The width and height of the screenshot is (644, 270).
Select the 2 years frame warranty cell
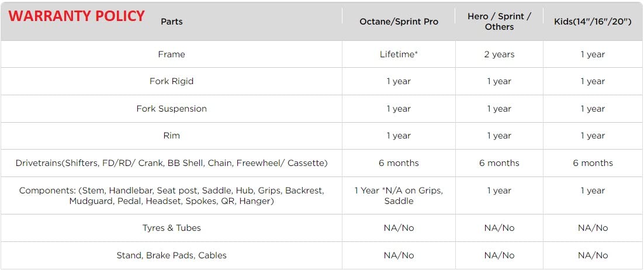(499, 54)
